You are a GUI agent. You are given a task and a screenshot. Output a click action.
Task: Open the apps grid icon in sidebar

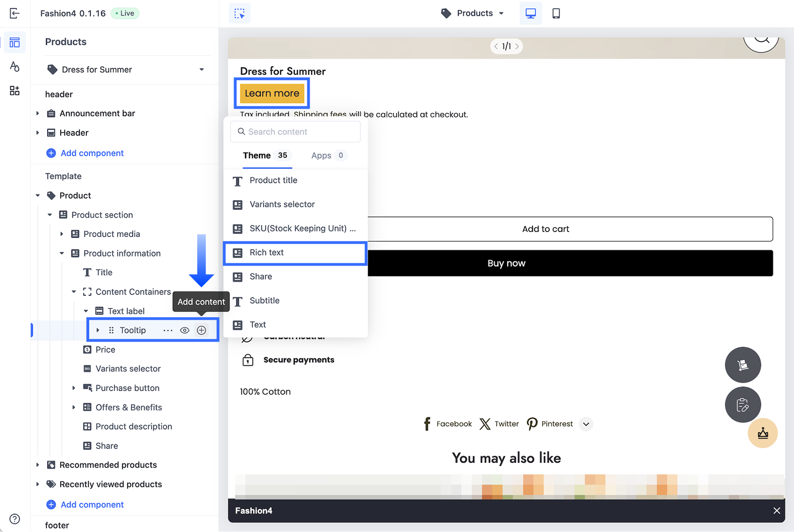click(x=14, y=91)
